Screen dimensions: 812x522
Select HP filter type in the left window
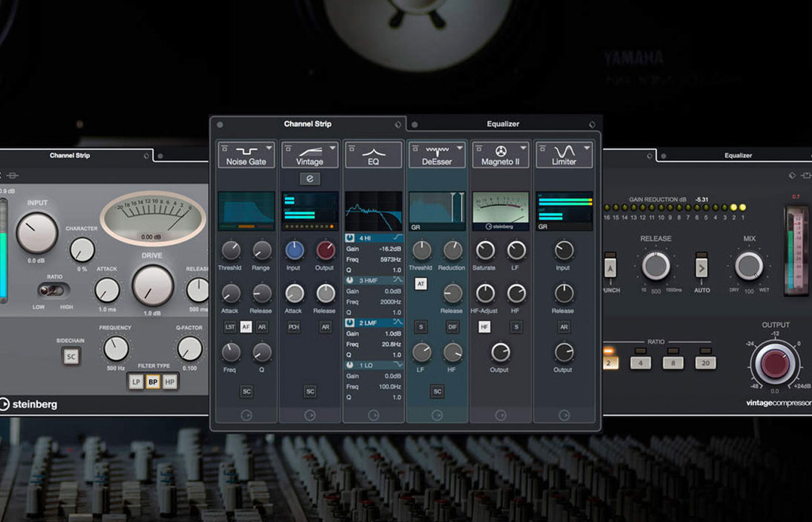click(x=169, y=382)
